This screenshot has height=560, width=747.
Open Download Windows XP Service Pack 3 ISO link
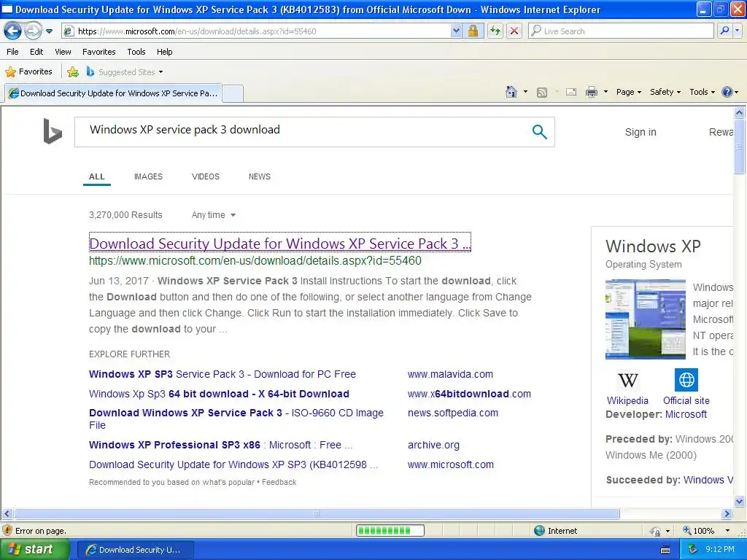236,419
